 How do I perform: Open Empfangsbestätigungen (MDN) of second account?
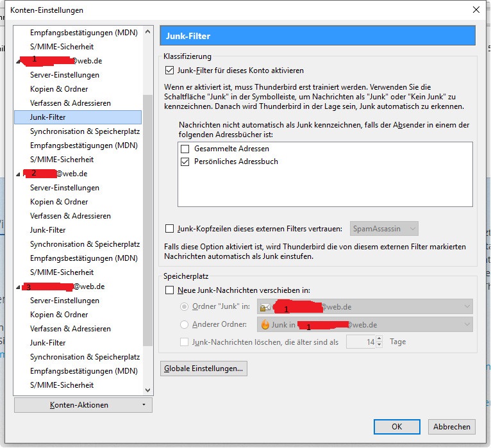tap(83, 258)
